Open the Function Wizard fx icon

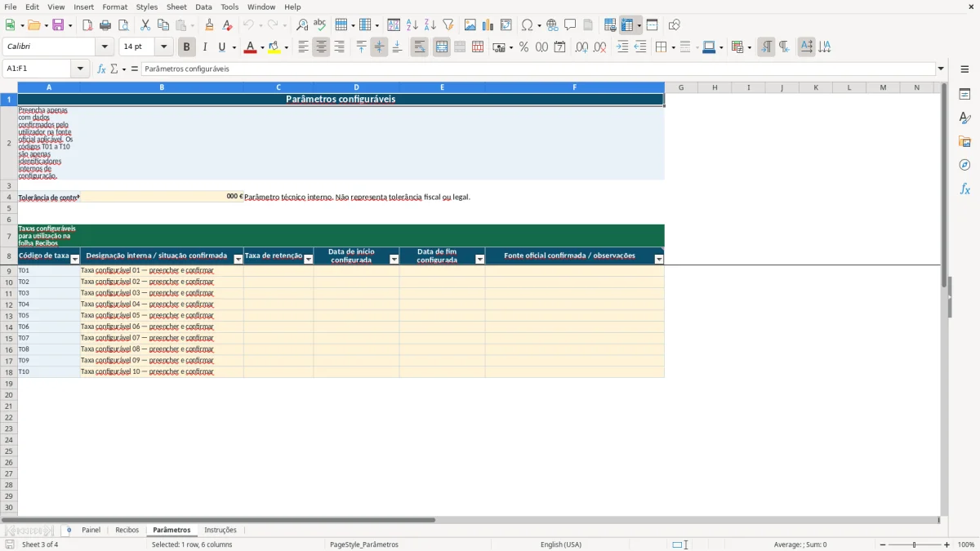(x=101, y=69)
